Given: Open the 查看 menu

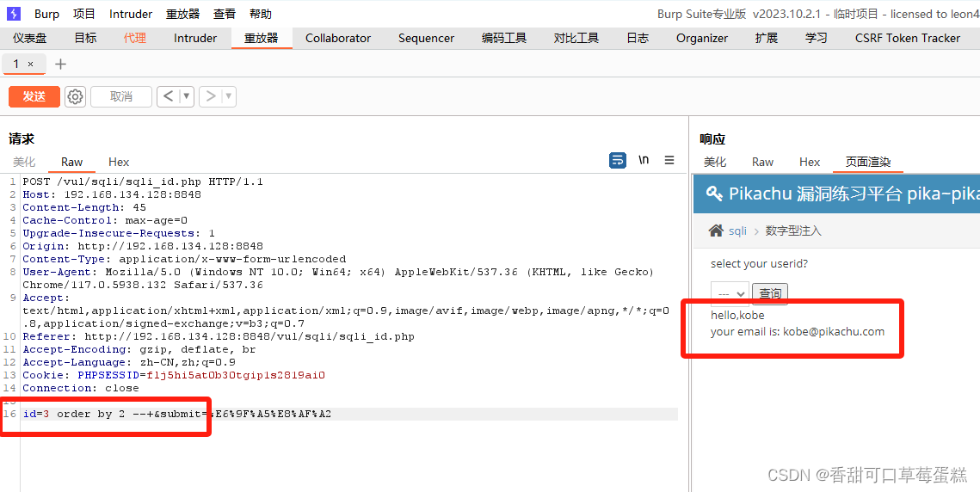Looking at the screenshot, I should [225, 14].
